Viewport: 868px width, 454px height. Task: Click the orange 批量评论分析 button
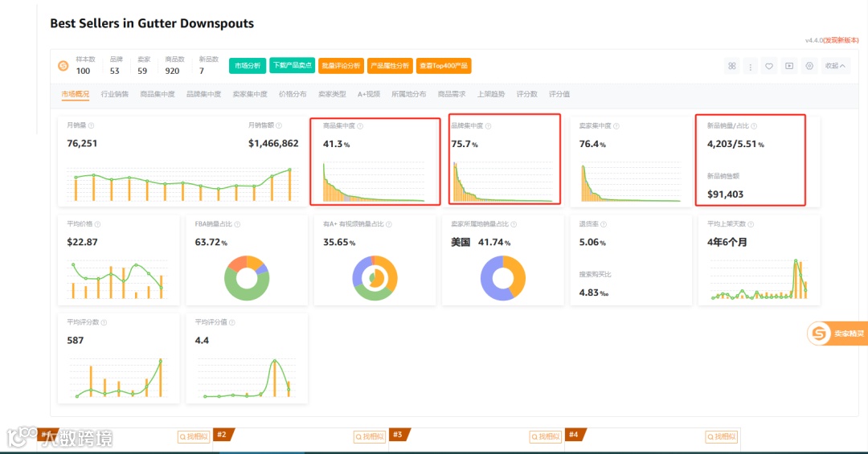click(341, 65)
